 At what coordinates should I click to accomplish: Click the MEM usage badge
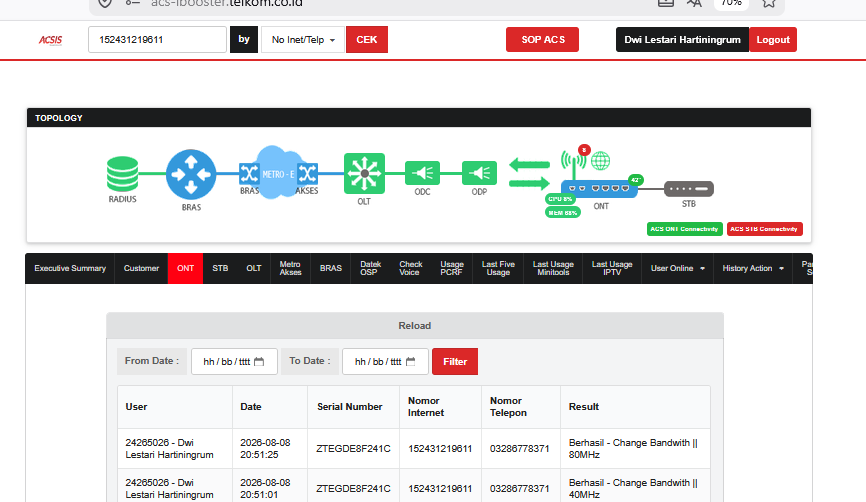pyautogui.click(x=563, y=213)
